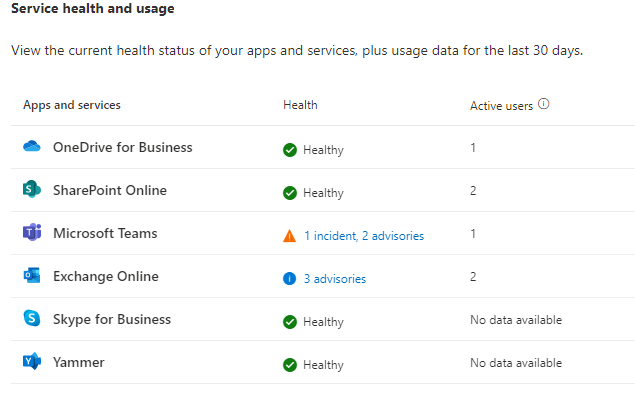
Task: Select the Microsoft Teams name
Action: pyautogui.click(x=105, y=233)
